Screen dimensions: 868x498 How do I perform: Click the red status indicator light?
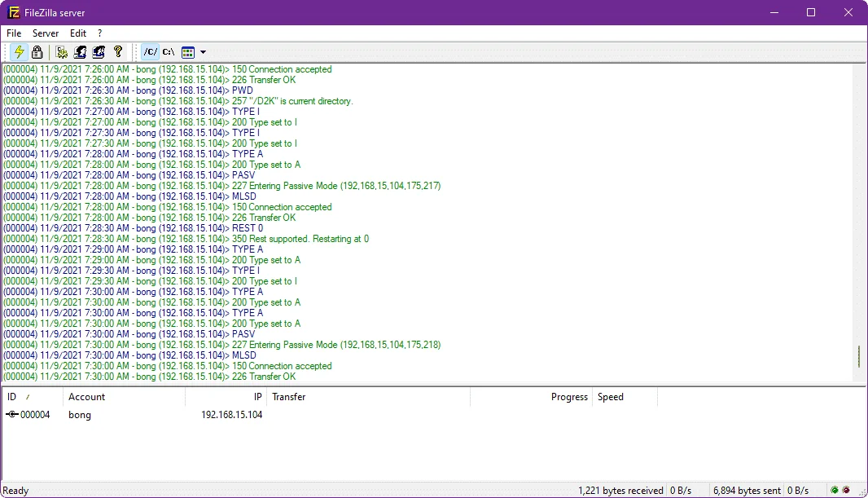(846, 490)
